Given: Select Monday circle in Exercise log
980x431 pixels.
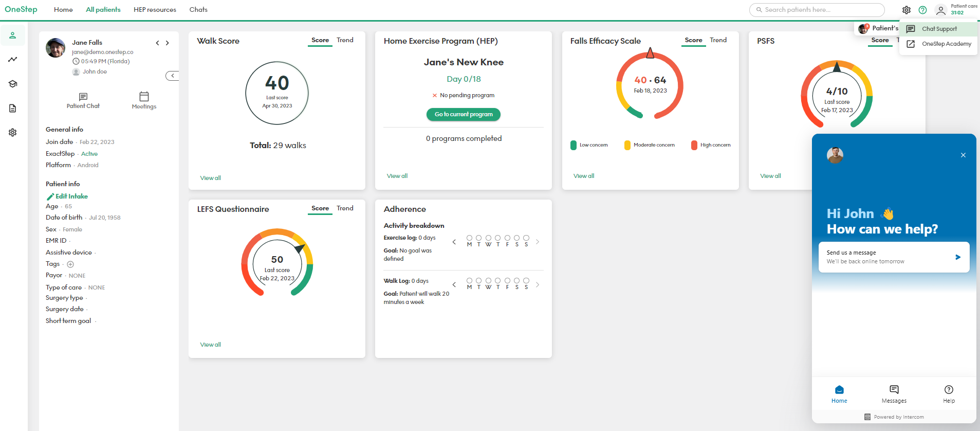Looking at the screenshot, I should [469, 238].
